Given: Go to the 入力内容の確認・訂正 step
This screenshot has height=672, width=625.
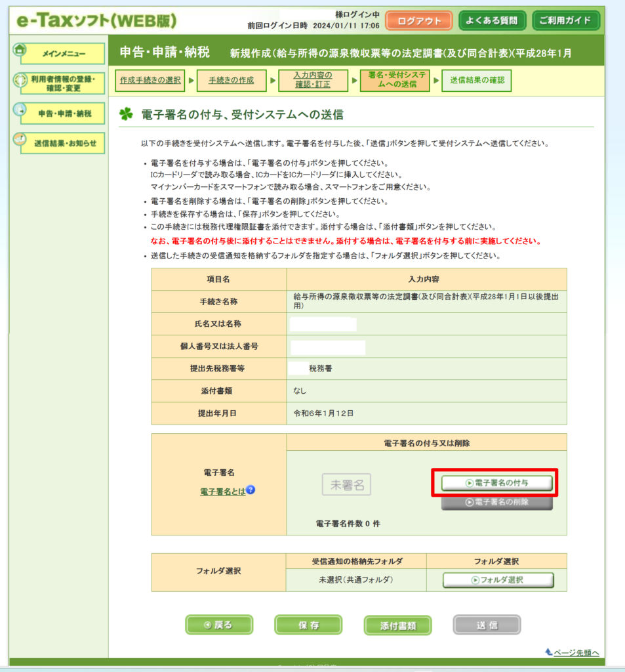Looking at the screenshot, I should tap(313, 80).
